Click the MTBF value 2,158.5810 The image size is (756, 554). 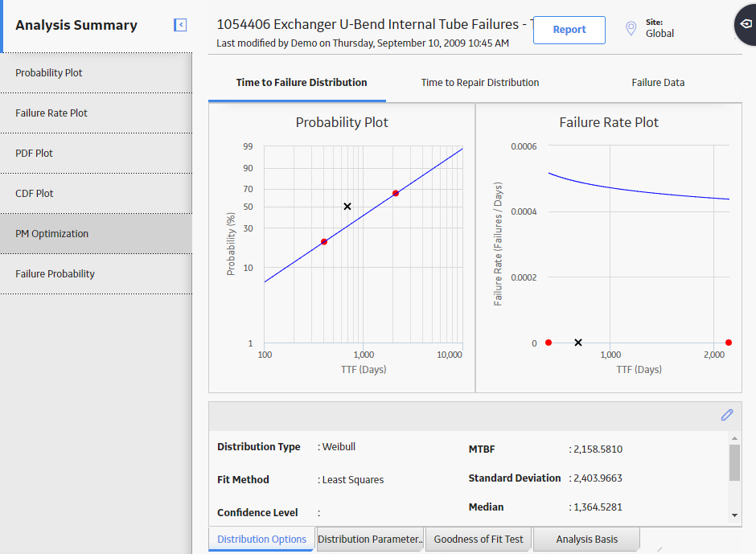pos(598,449)
